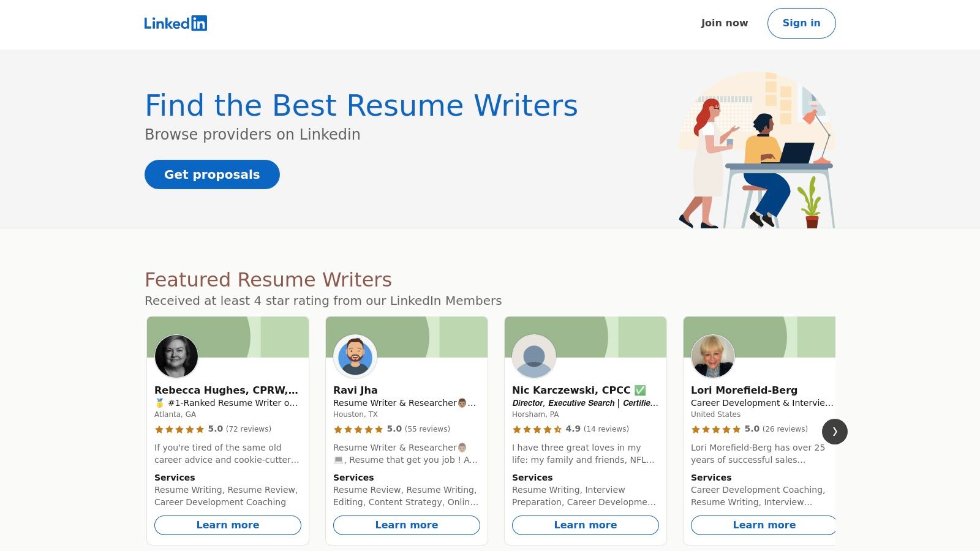Open the Join now menu item
Image resolution: width=980 pixels, height=551 pixels.
tap(724, 23)
